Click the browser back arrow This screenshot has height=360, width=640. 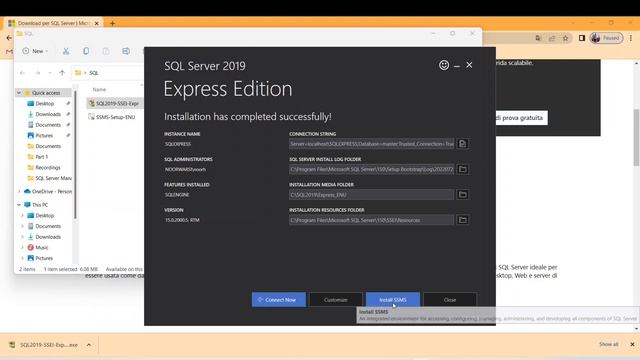9,38
